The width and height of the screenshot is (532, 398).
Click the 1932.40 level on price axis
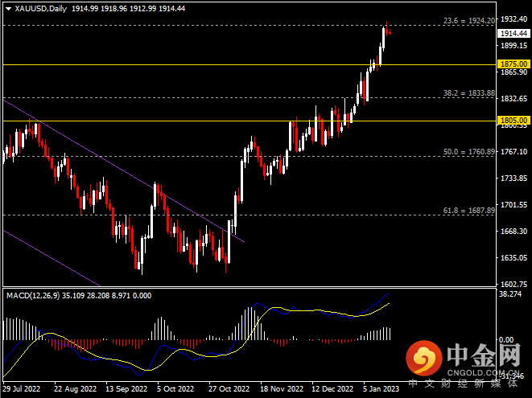(513, 18)
